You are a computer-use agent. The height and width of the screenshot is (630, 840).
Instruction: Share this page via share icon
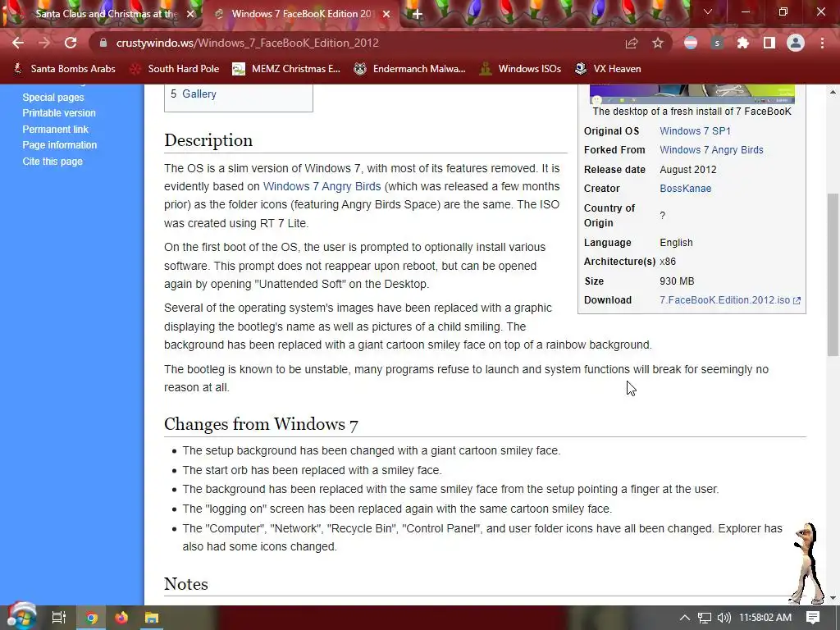point(632,43)
